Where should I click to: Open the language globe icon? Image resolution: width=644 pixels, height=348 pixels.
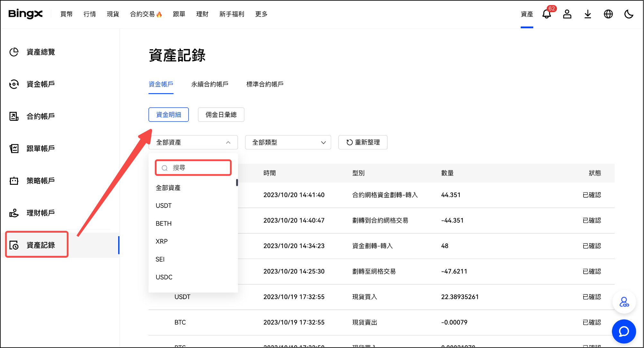608,14
